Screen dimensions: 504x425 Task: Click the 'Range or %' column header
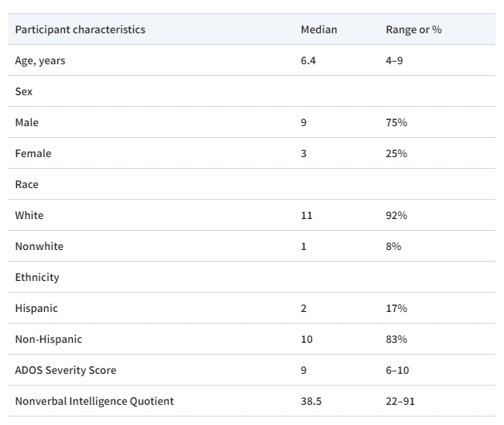click(x=413, y=29)
